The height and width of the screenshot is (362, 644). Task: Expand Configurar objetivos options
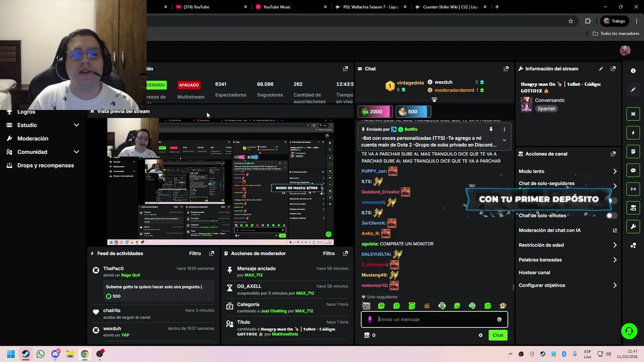pos(615,286)
